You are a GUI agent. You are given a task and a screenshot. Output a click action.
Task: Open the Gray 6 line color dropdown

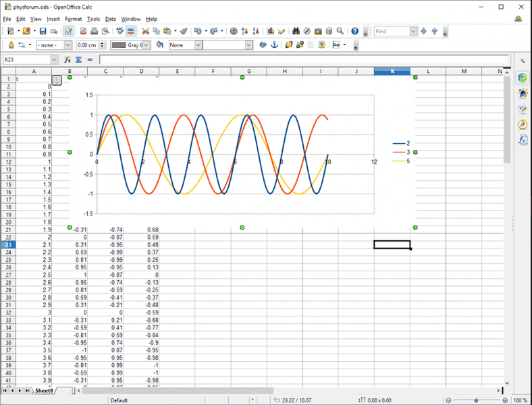(148, 45)
